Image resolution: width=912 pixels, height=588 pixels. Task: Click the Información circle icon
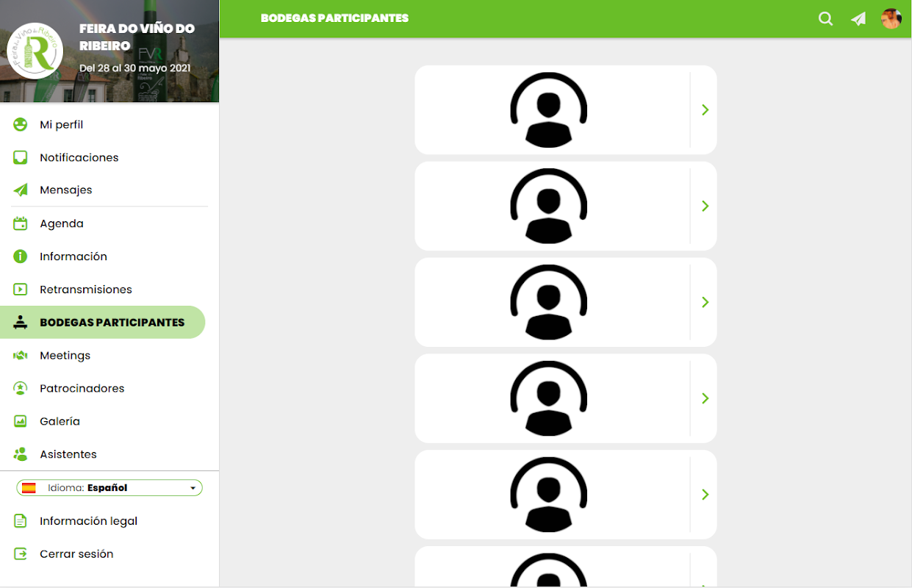[x=21, y=257]
